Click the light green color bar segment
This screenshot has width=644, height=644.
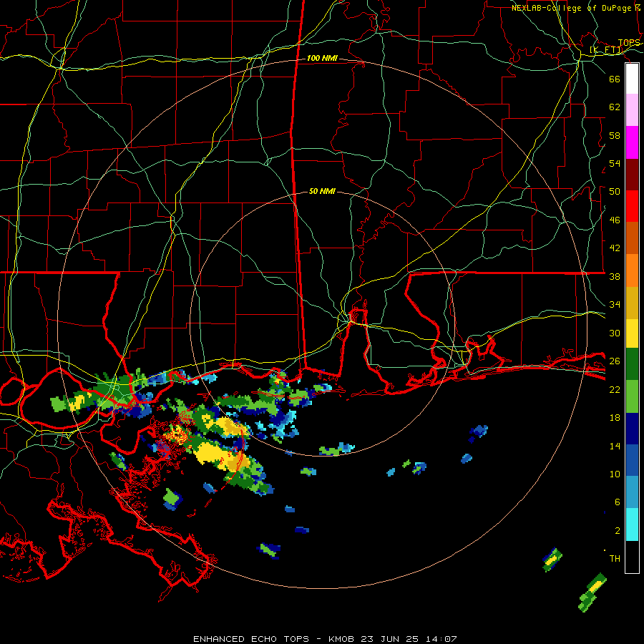(632, 396)
